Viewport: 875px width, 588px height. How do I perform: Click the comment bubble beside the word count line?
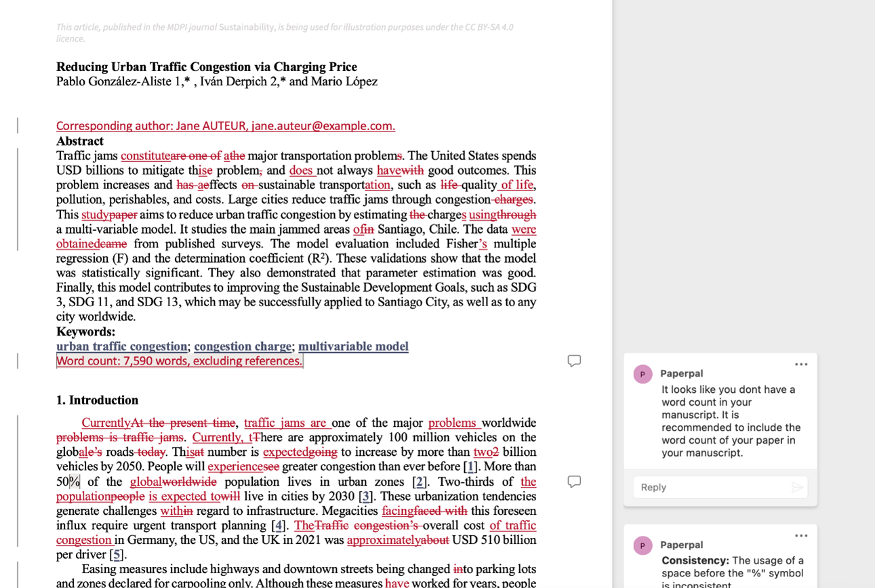tap(573, 360)
